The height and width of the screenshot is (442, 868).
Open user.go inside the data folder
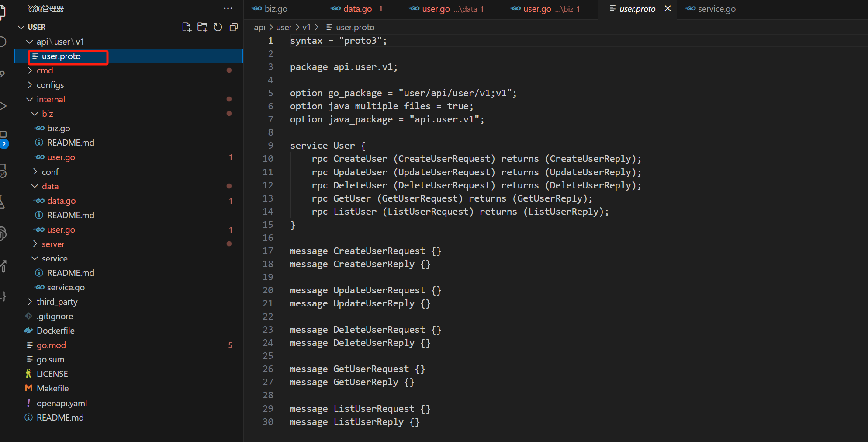click(x=128, y=230)
